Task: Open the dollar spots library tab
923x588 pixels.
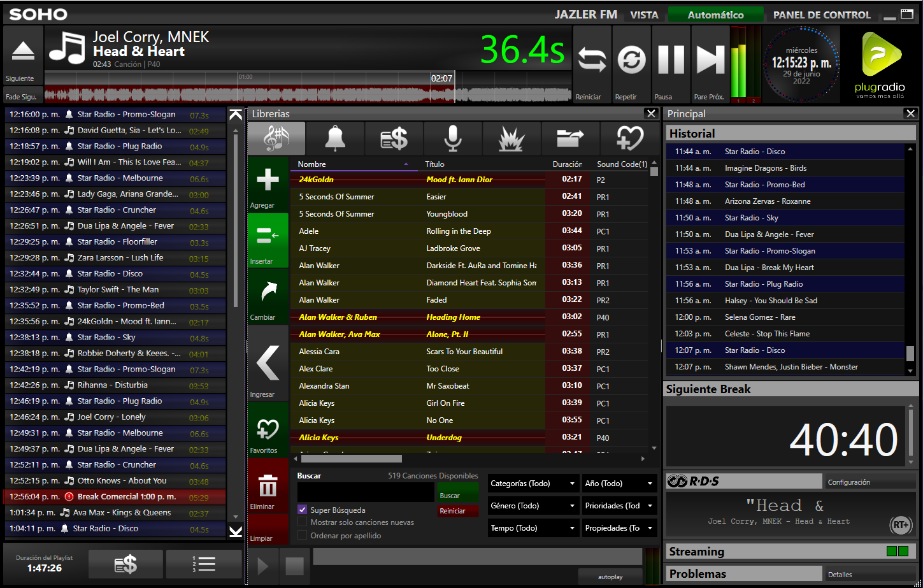Action: [x=394, y=138]
